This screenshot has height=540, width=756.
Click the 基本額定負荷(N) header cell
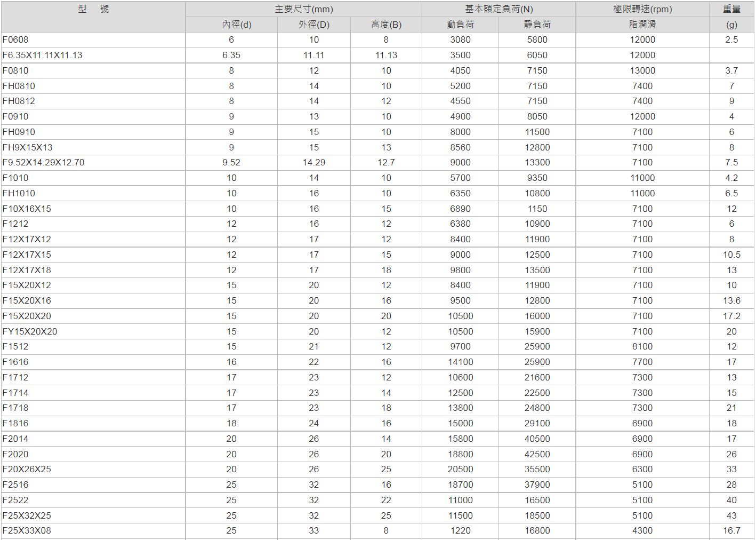click(x=498, y=9)
